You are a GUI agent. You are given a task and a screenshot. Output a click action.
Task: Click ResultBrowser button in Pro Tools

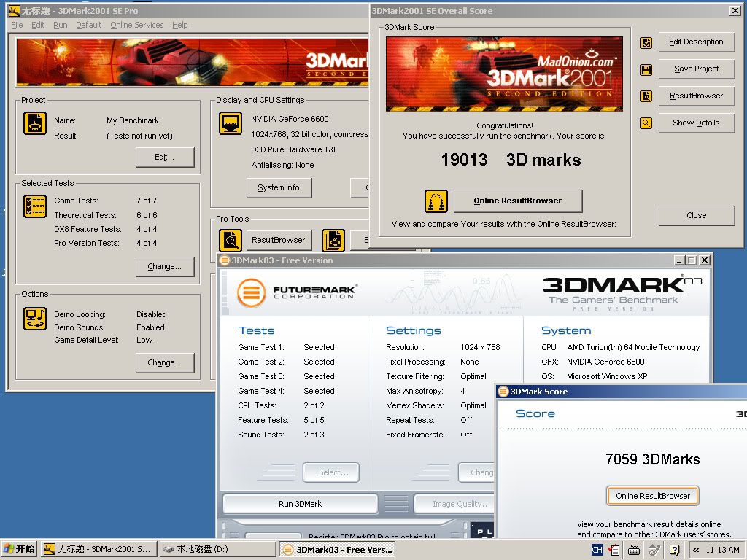pos(279,240)
